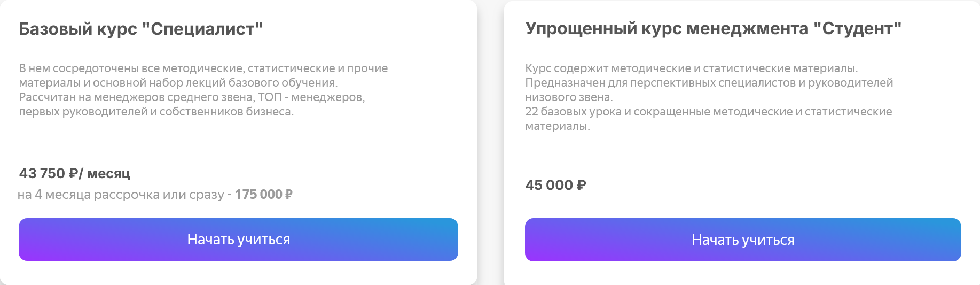Image resolution: width=980 pixels, height=285 pixels.
Task: Click the ruble sign after 45 000
Action: coord(582,185)
